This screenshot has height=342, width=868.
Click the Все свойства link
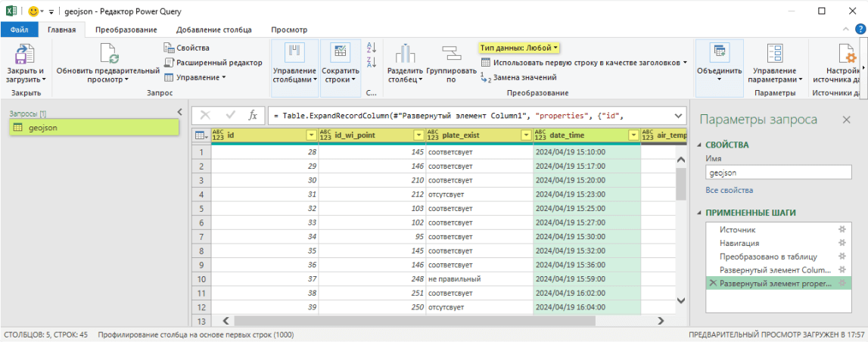(729, 190)
